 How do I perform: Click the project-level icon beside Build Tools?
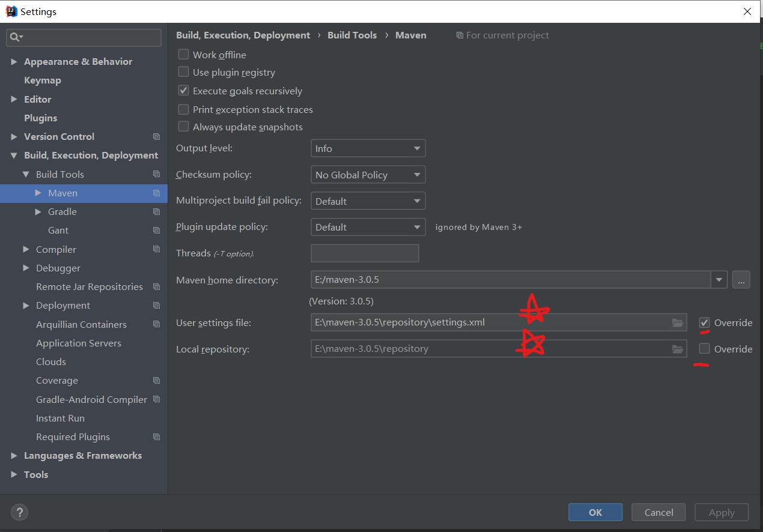point(156,174)
